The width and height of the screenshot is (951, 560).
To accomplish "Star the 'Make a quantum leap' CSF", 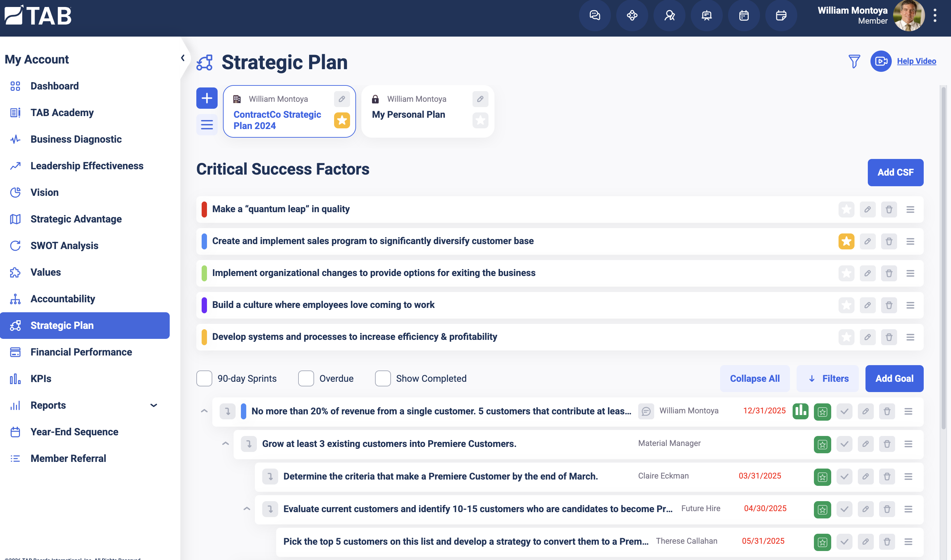I will point(846,210).
